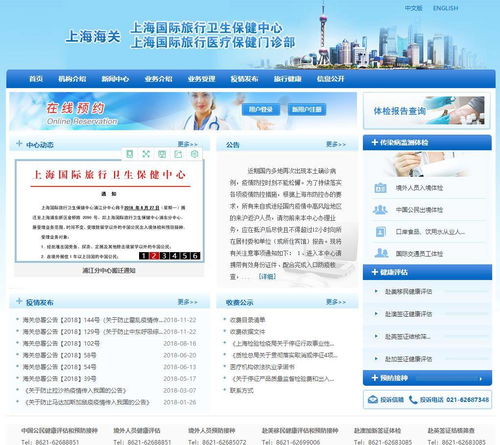Click 更多>> in the 公告 section
This screenshot has width=500, height=445.
click(x=336, y=144)
